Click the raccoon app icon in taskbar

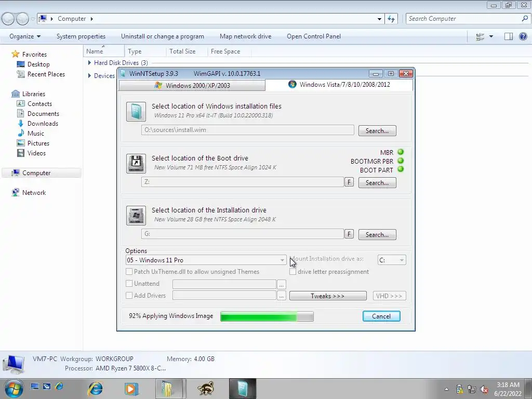[206, 389]
